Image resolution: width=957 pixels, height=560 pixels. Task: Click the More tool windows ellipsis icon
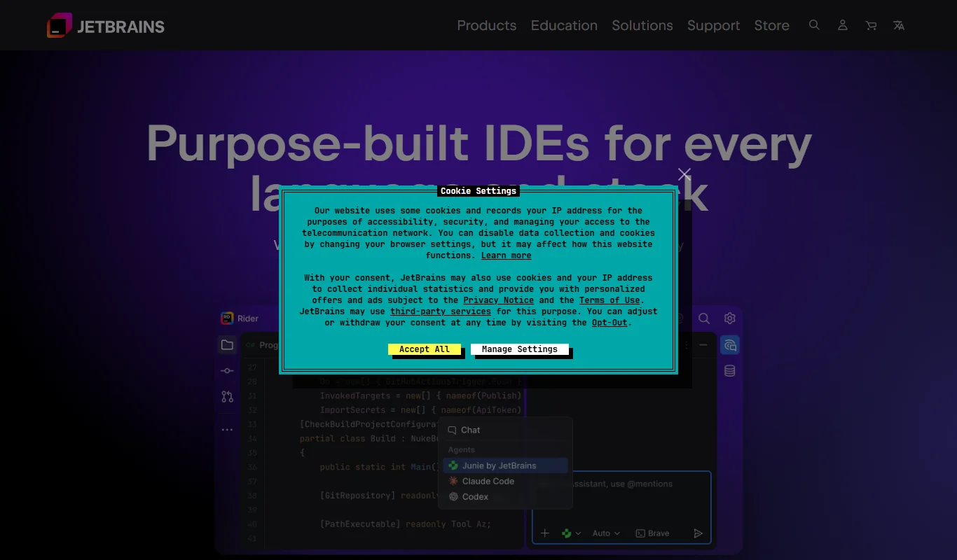click(x=227, y=430)
